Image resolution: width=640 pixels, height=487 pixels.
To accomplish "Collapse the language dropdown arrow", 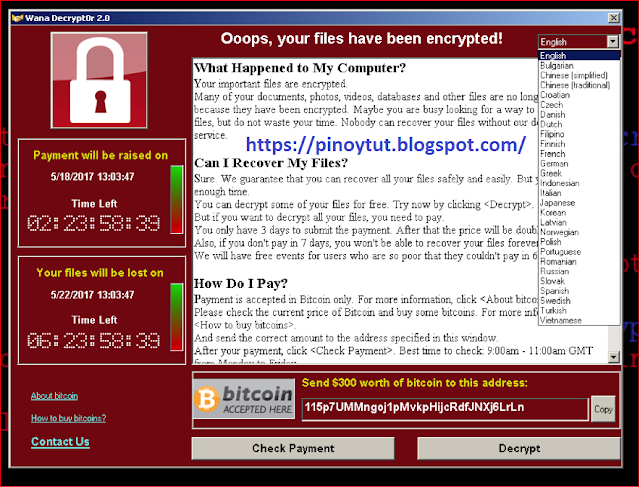I will (613, 42).
